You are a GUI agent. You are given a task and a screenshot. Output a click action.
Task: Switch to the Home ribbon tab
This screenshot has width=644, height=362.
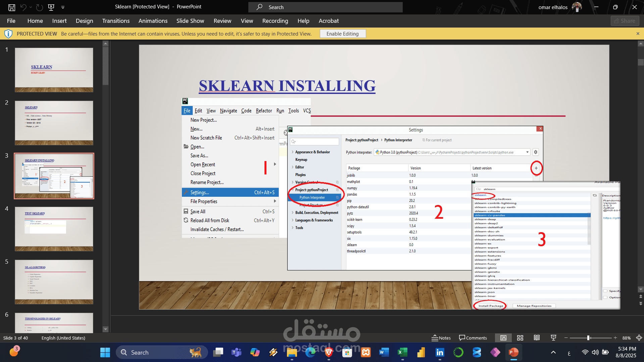(35, 21)
